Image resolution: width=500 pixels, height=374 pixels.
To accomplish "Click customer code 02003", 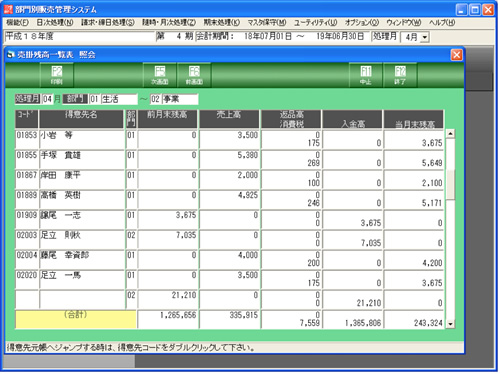I will pos(27,235).
